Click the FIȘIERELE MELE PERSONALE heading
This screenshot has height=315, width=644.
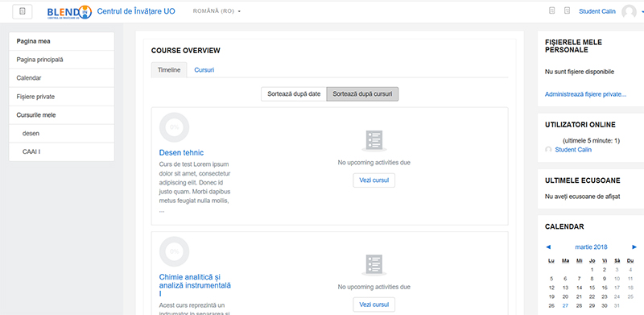click(x=573, y=46)
